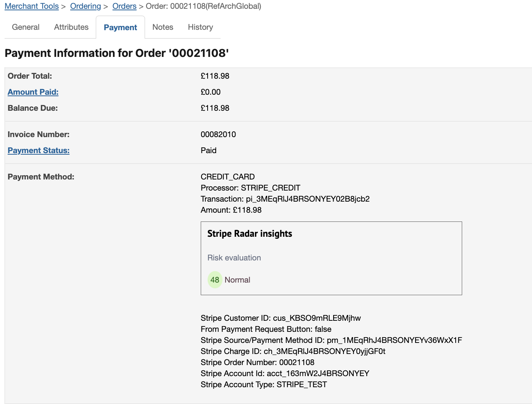
Task: Select the Payment tab
Action: [x=120, y=27]
